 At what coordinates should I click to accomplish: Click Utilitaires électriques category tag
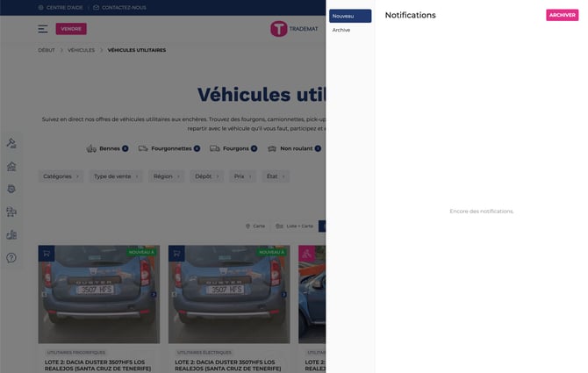coord(204,353)
